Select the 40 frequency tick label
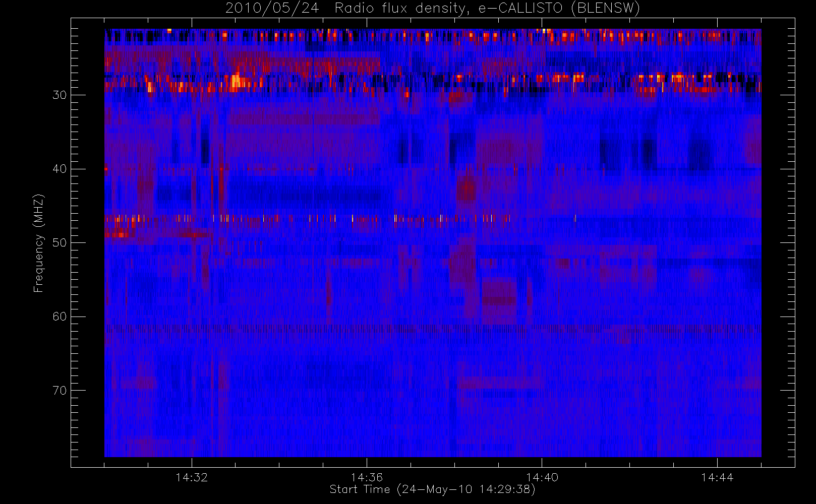This screenshot has height=504, width=816. (60, 169)
